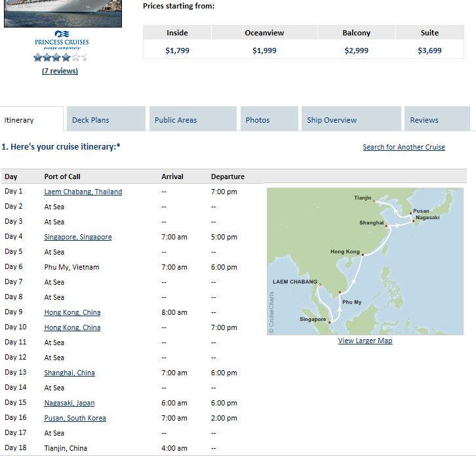Click Search for Another Cruise link

pos(404,147)
